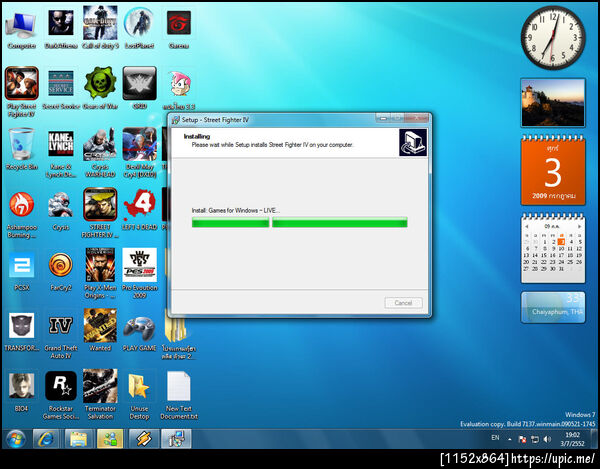Image resolution: width=600 pixels, height=469 pixels.
Task: Select the New Text Document.txt file
Action: 179,395
